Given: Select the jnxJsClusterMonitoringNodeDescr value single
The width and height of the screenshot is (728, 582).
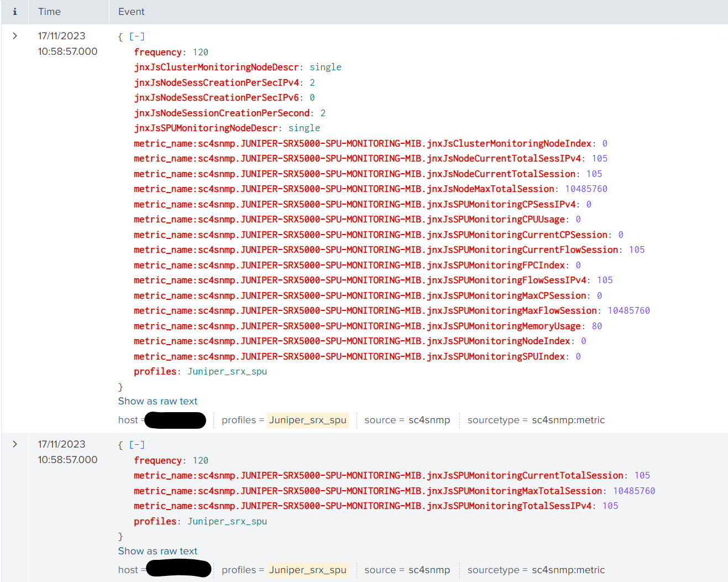Looking at the screenshot, I should [x=326, y=67].
